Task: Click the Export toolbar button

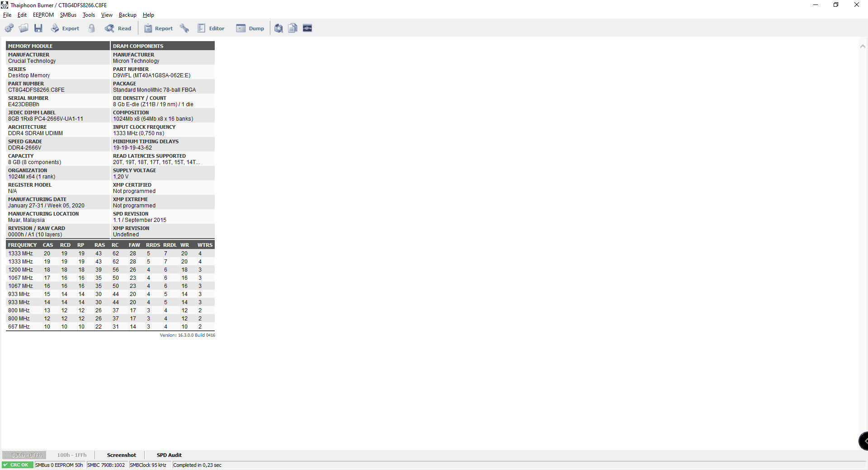Action: click(65, 28)
